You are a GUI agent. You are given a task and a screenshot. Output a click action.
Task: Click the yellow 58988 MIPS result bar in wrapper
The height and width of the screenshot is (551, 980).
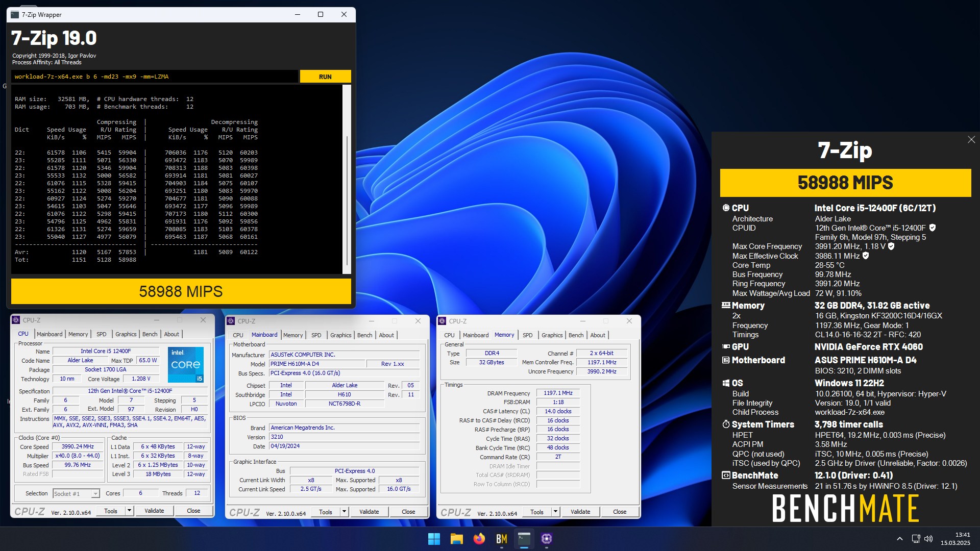pyautogui.click(x=181, y=291)
